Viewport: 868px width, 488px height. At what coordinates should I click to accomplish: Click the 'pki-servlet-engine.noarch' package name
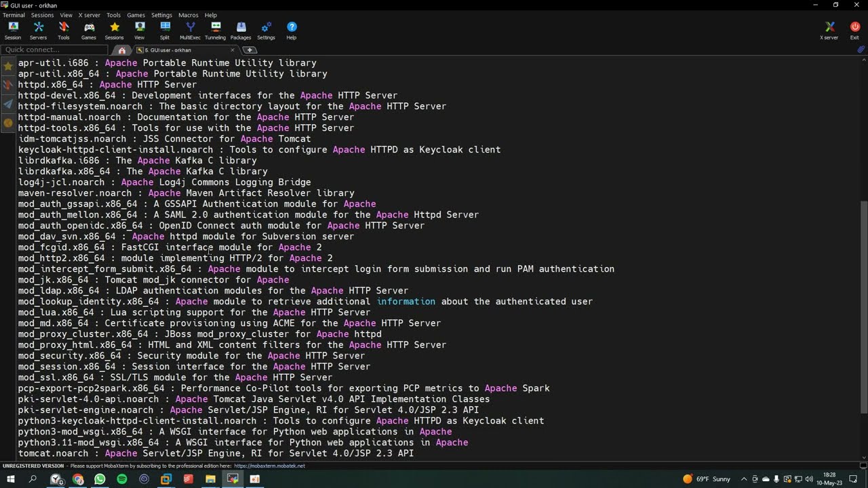point(86,410)
